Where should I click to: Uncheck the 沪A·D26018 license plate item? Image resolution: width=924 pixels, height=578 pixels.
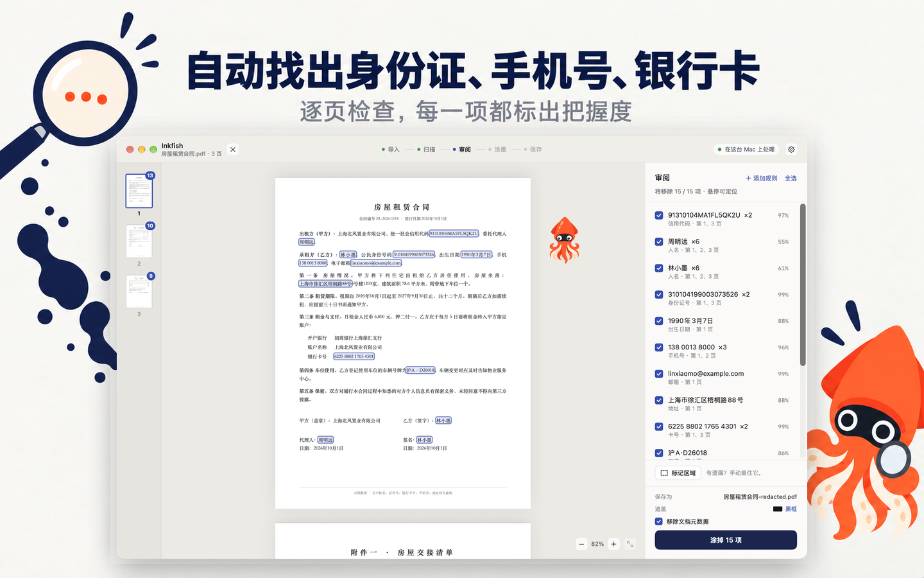(x=659, y=453)
